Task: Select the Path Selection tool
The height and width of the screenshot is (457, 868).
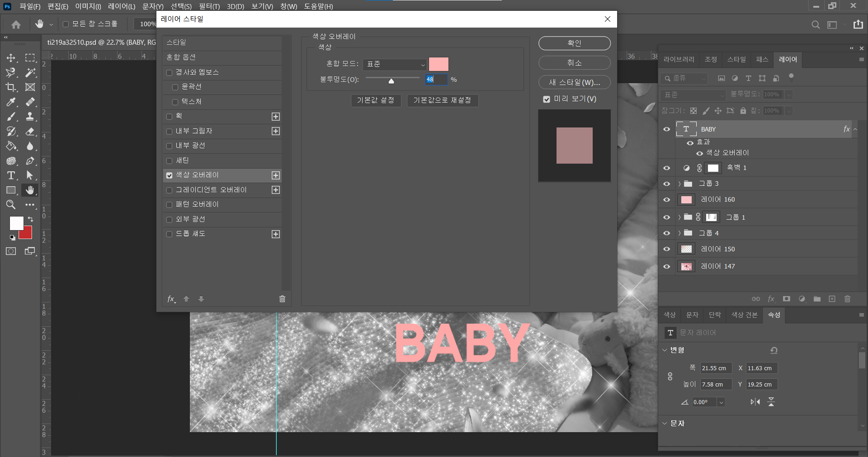Action: click(x=30, y=175)
